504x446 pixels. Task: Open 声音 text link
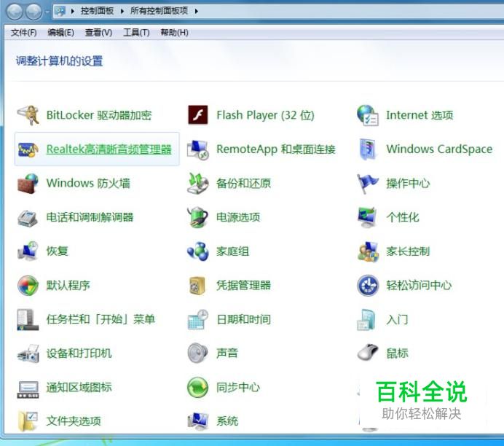[x=227, y=353]
